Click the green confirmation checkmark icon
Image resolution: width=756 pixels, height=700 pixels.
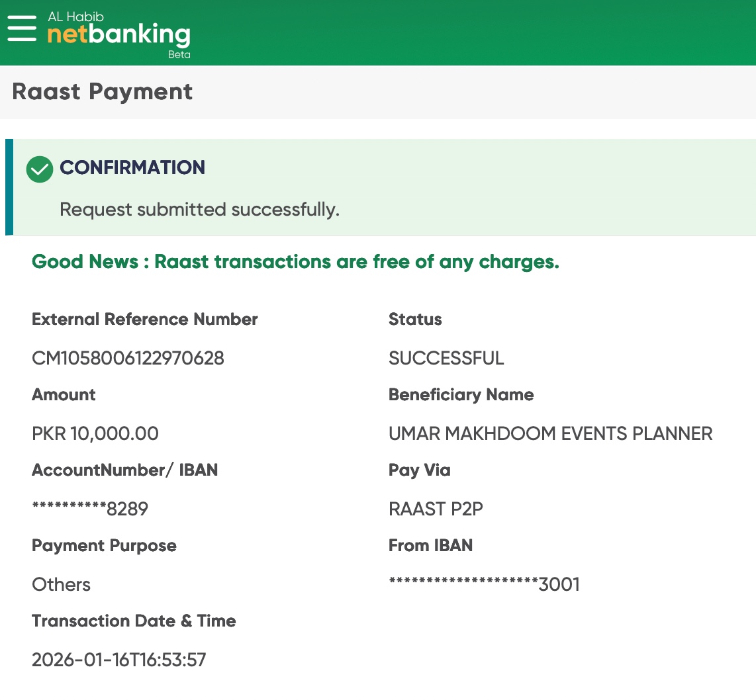pos(40,169)
